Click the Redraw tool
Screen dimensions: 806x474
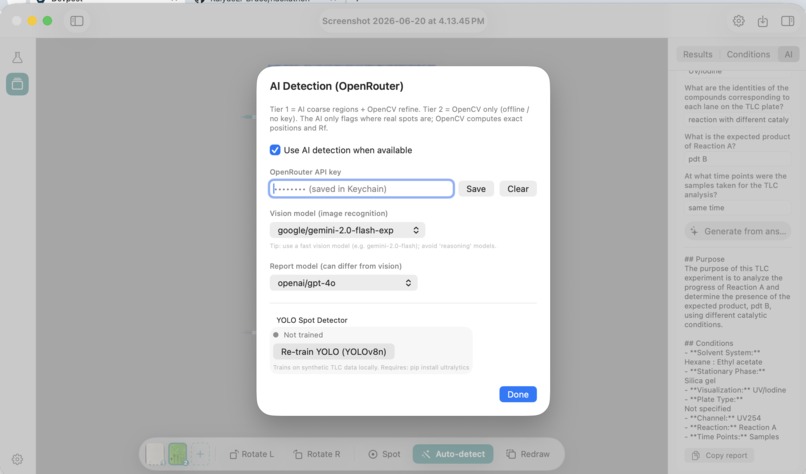528,454
